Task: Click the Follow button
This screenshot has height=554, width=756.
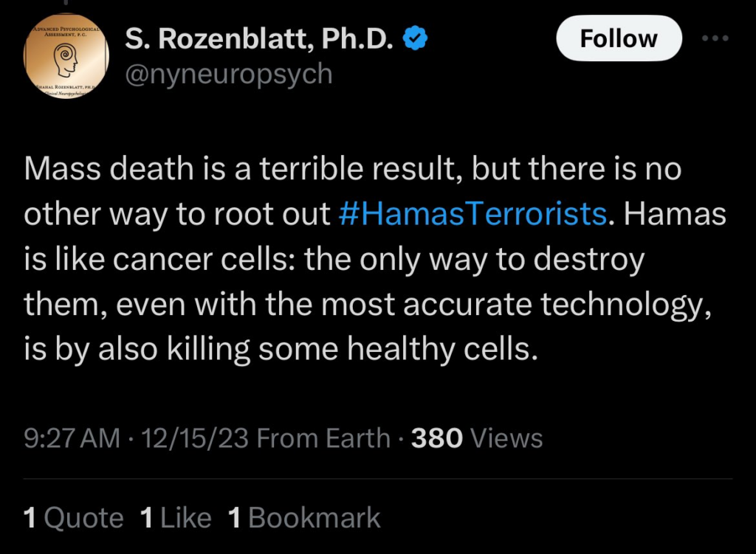Action: click(619, 38)
